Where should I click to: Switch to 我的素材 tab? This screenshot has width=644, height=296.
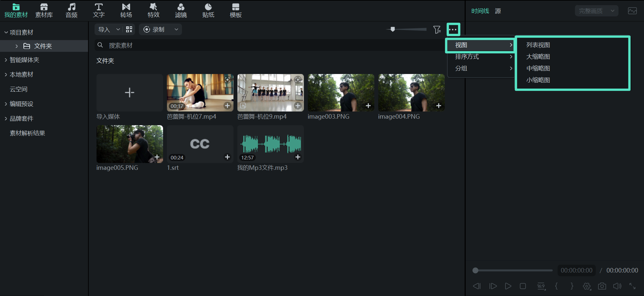16,11
